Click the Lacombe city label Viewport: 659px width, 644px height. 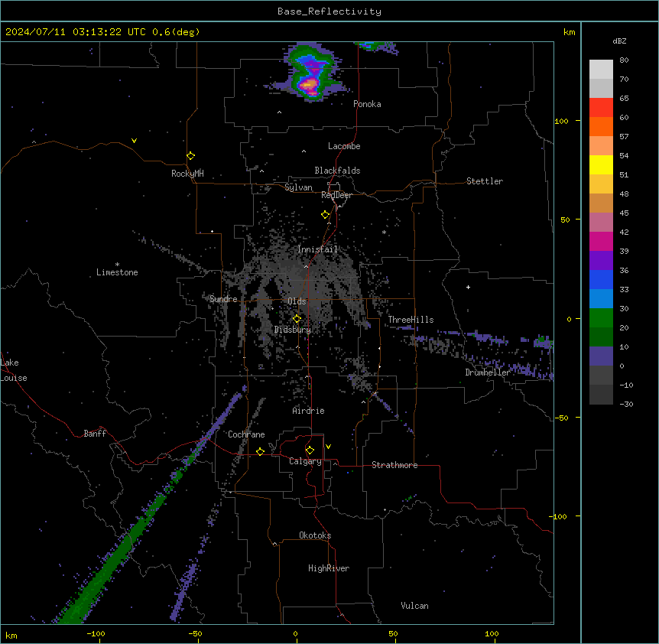pyautogui.click(x=344, y=146)
